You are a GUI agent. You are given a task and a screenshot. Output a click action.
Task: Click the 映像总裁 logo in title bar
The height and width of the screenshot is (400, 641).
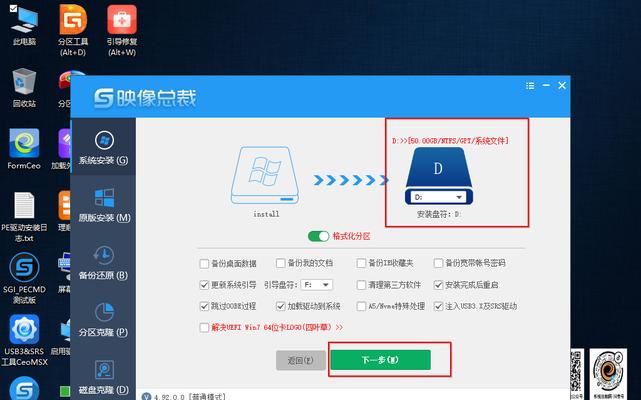coord(145,98)
